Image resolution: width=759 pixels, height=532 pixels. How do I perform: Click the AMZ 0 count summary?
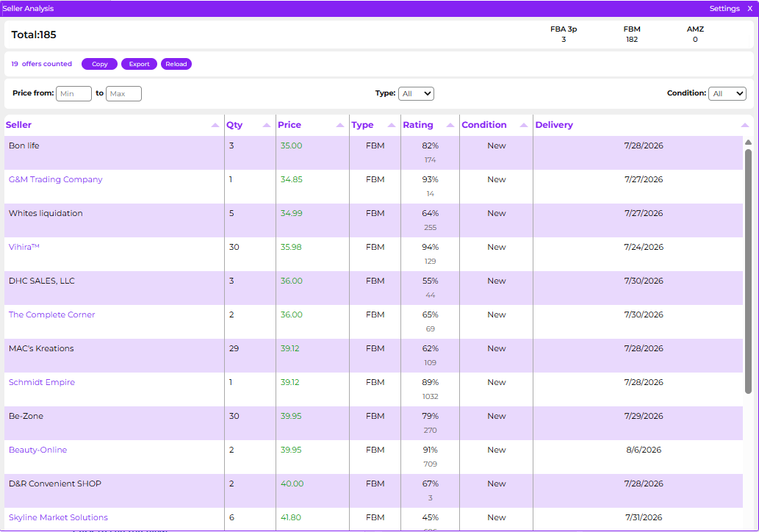pyautogui.click(x=695, y=34)
